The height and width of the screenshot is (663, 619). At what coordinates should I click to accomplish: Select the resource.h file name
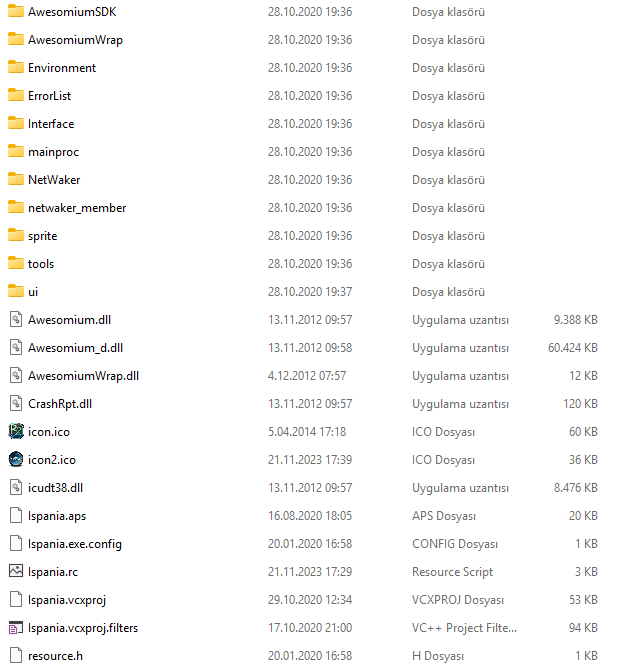[55, 656]
